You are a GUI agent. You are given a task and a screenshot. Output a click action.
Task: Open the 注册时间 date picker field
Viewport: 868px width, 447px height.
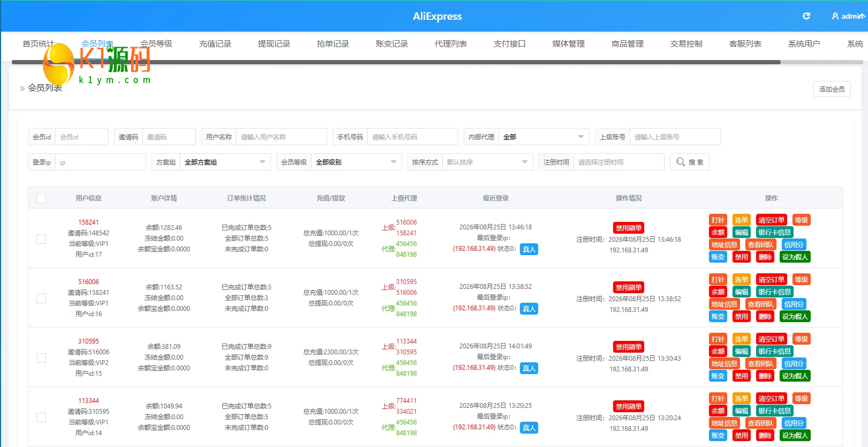(x=618, y=162)
